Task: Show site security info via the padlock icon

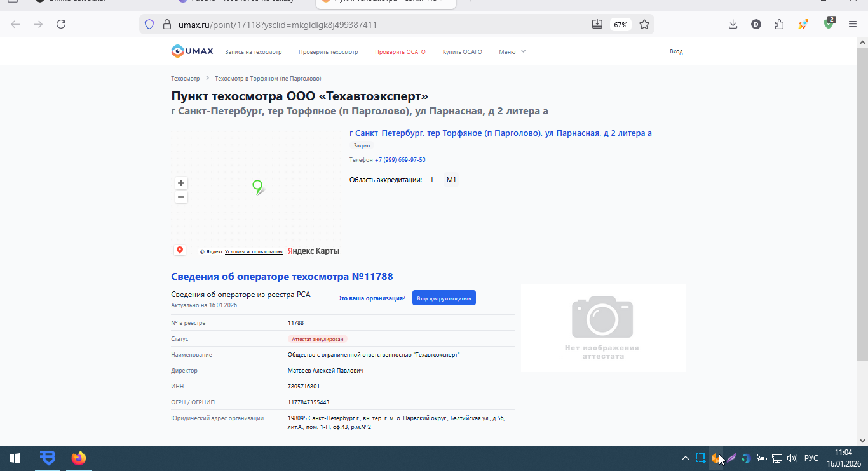Action: (x=167, y=24)
